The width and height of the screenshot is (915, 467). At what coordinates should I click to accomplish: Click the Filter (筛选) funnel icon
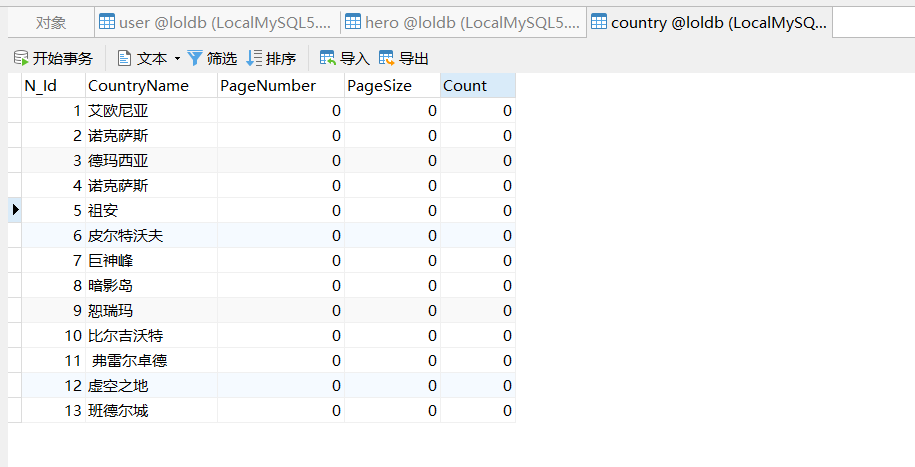coord(195,58)
